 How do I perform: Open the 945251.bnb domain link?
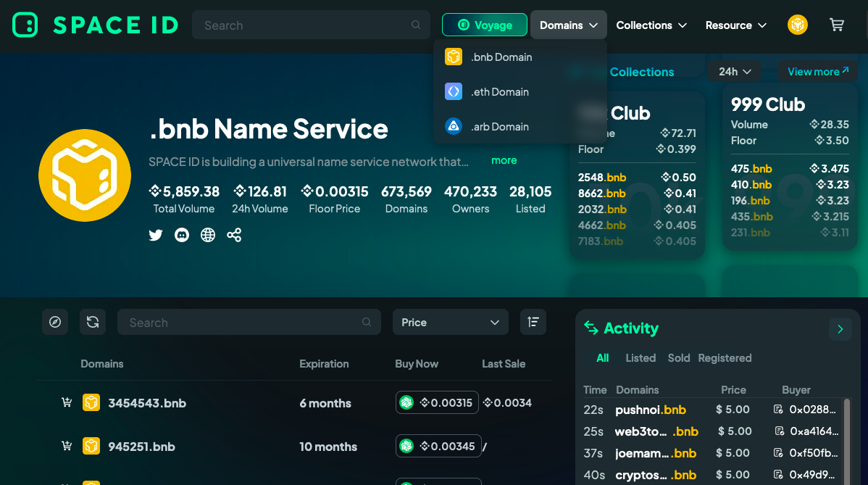142,447
